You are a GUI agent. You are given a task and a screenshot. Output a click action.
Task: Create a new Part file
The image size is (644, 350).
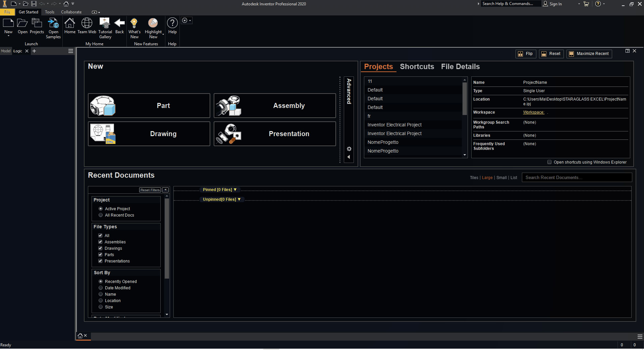149,105
